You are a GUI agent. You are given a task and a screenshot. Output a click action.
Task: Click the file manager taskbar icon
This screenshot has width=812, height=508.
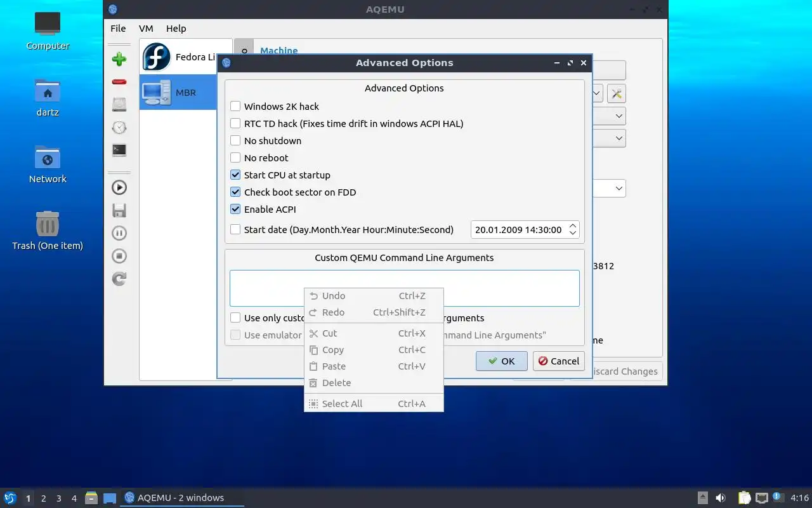tap(91, 498)
